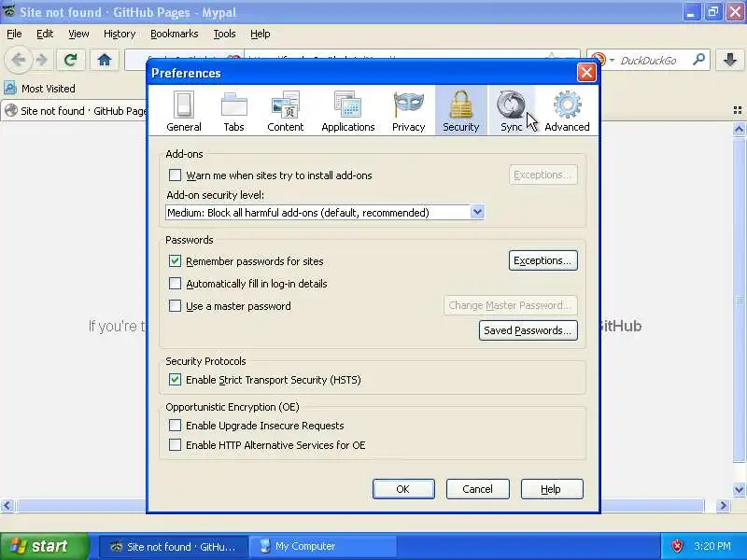
Task: Open Saved Passwords dialog
Action: [529, 330]
